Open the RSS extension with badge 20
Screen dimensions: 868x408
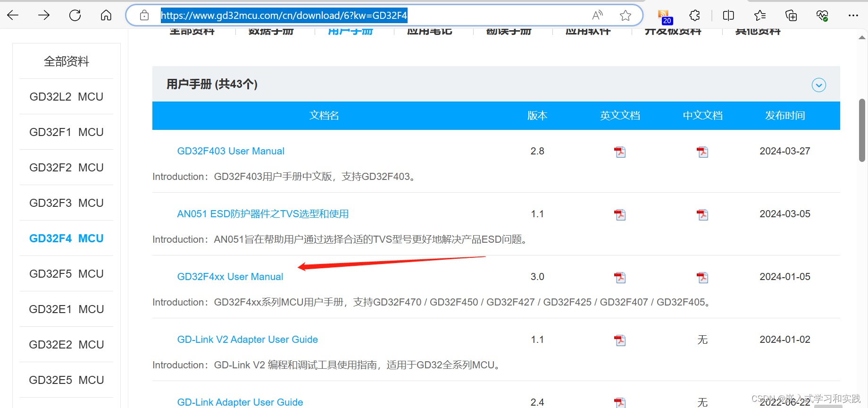[x=665, y=16]
